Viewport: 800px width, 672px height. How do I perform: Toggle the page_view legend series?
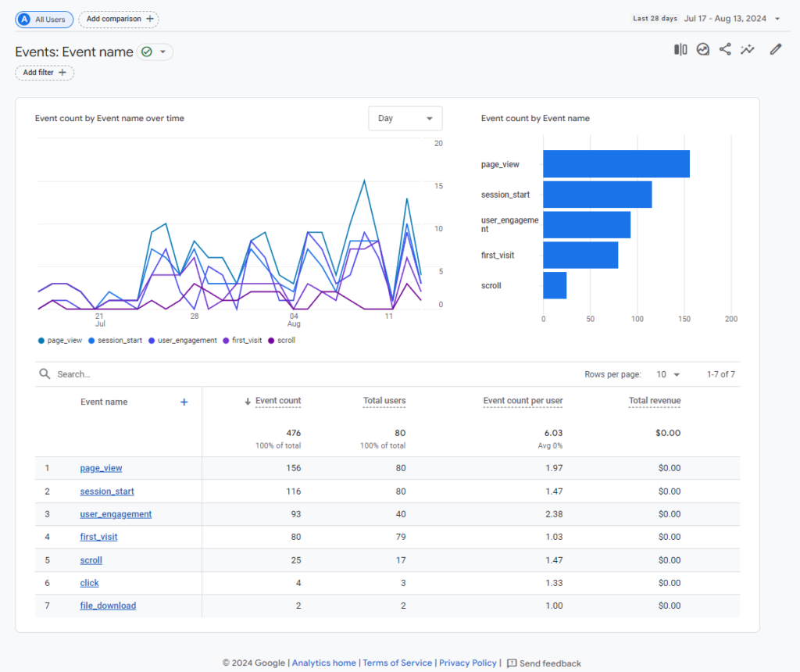coord(59,341)
